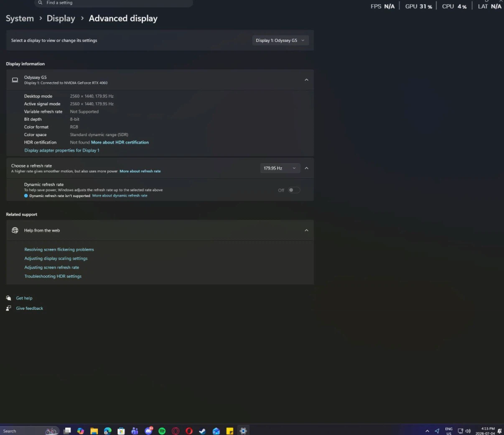Open Spotify from the taskbar
This screenshot has height=435, width=504.
pos(162,431)
